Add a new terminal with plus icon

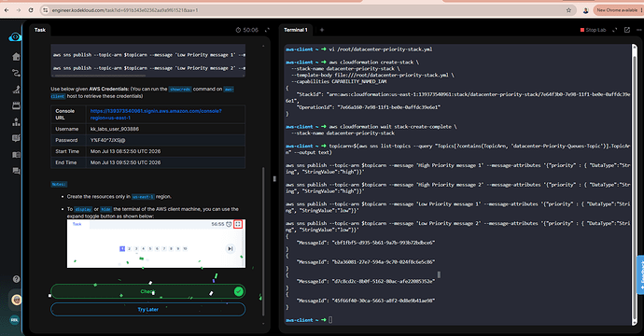tap(322, 30)
